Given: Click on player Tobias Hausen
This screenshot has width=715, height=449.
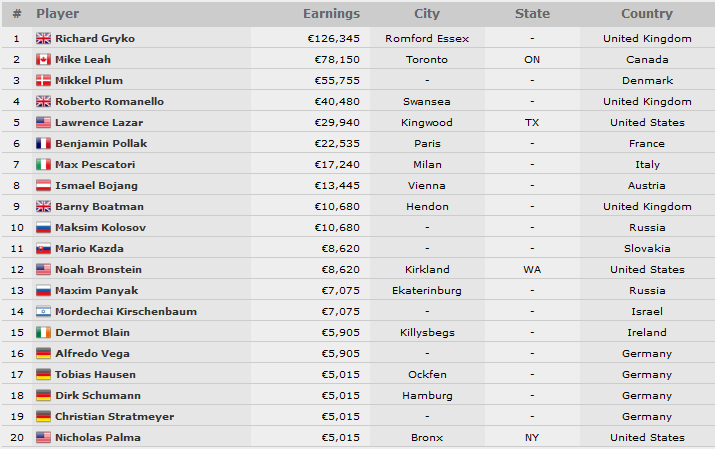Looking at the screenshot, I should point(95,374).
